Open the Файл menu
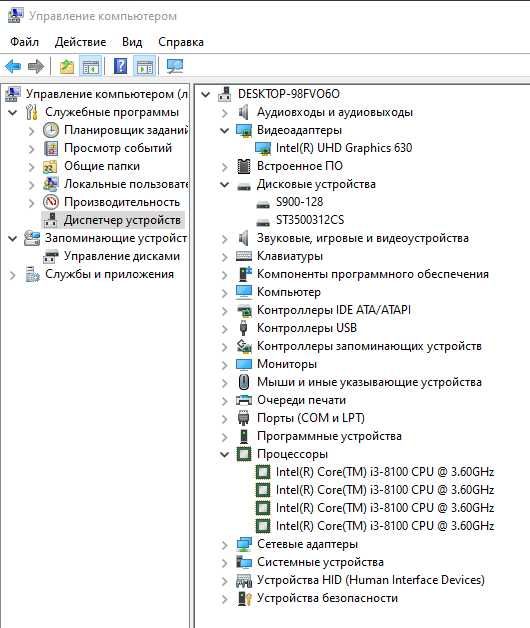The width and height of the screenshot is (530, 628). [x=24, y=42]
